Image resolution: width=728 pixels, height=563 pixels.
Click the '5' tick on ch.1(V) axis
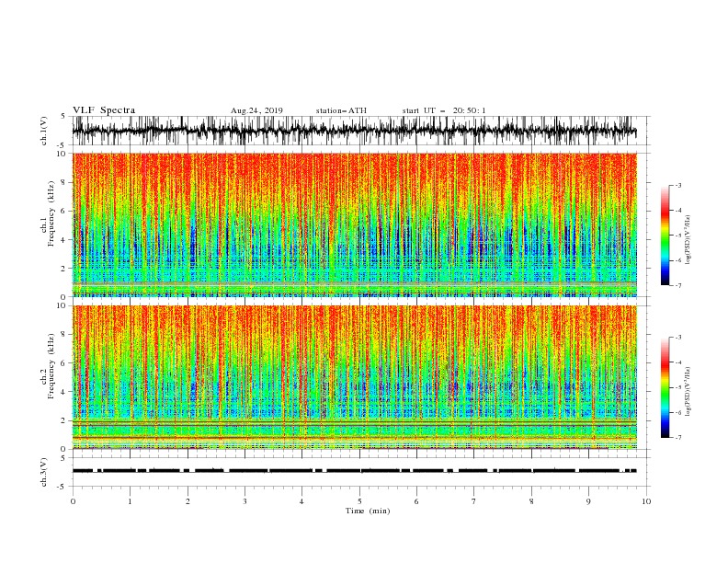pyautogui.click(x=63, y=116)
